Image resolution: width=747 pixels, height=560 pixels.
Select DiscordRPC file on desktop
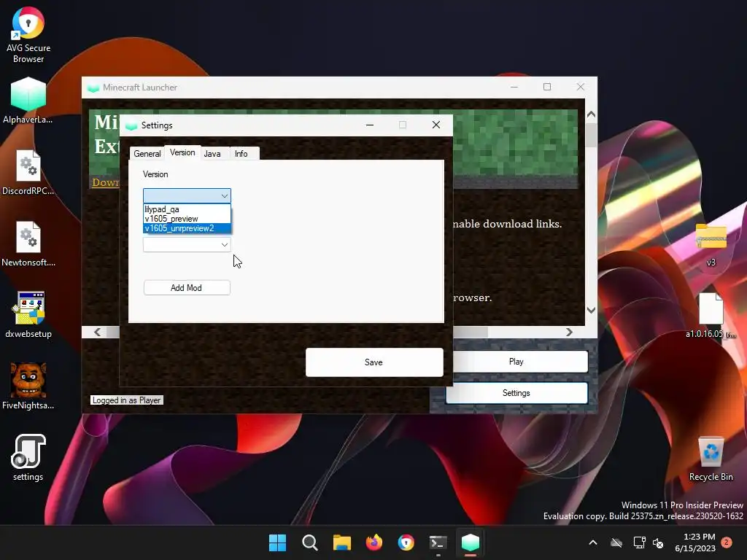(28, 172)
